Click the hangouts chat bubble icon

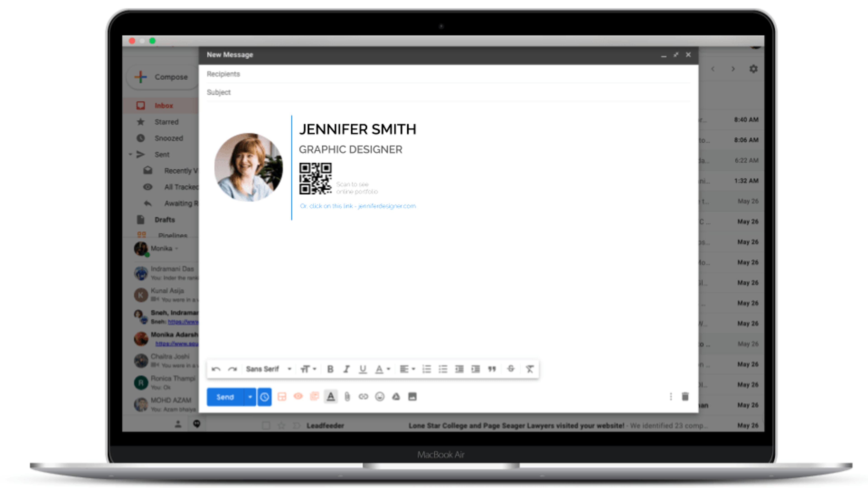tap(197, 424)
